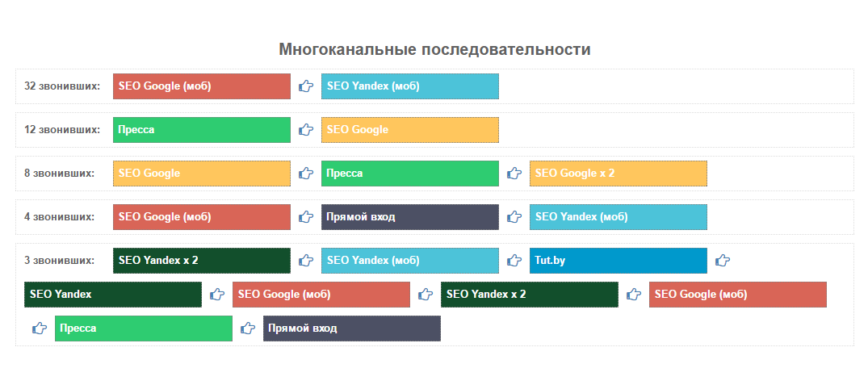Click the hand icon in the 12 звонивших row
Image resolution: width=868 pixels, height=385 pixels.
pos(305,130)
